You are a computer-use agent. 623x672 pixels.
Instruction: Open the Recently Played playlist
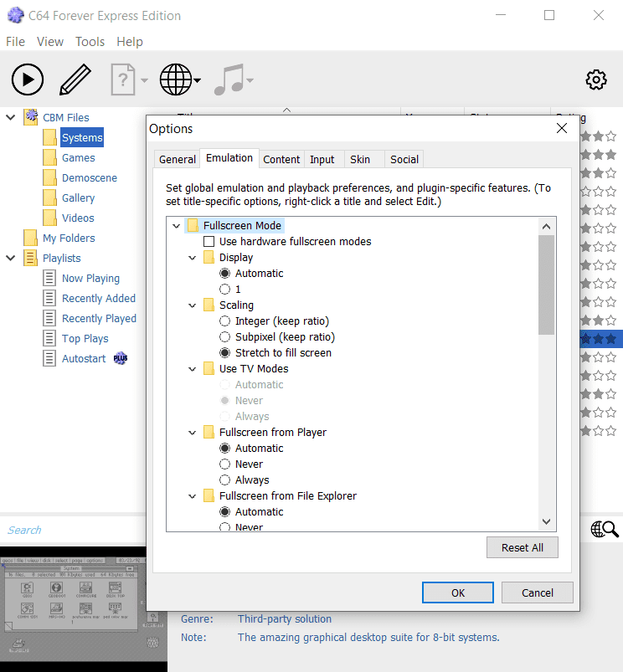(x=99, y=319)
